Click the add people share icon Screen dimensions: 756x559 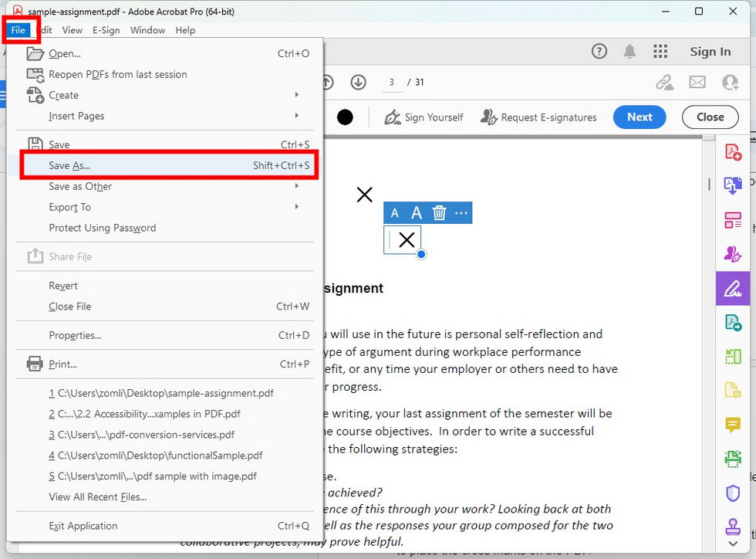730,82
